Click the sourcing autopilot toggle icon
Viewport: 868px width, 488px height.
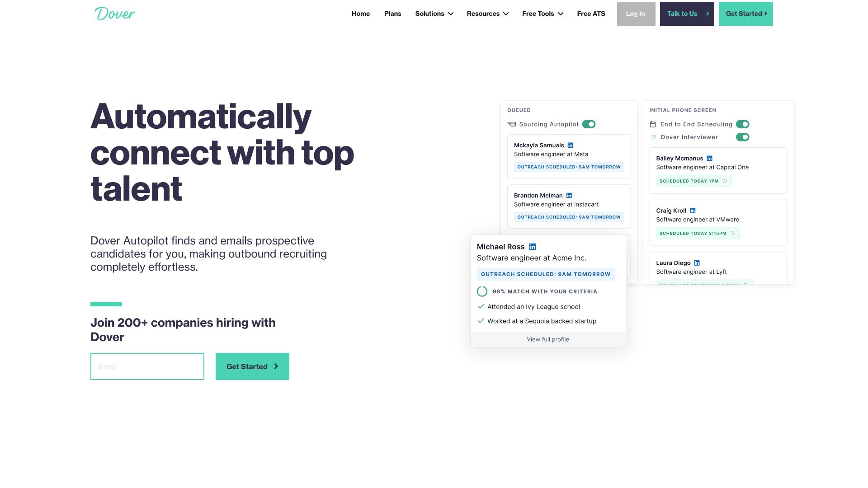point(589,124)
